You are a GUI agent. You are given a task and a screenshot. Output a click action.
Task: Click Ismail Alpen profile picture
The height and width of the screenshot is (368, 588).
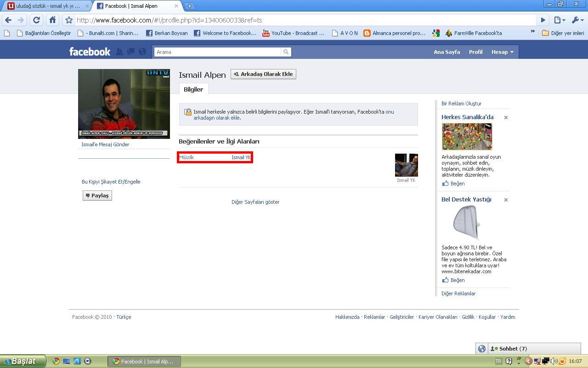click(124, 104)
